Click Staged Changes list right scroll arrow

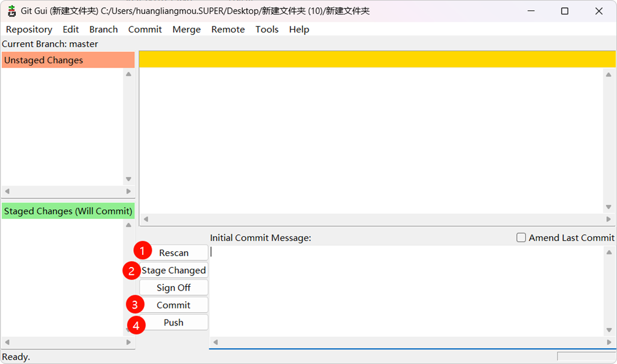128,342
